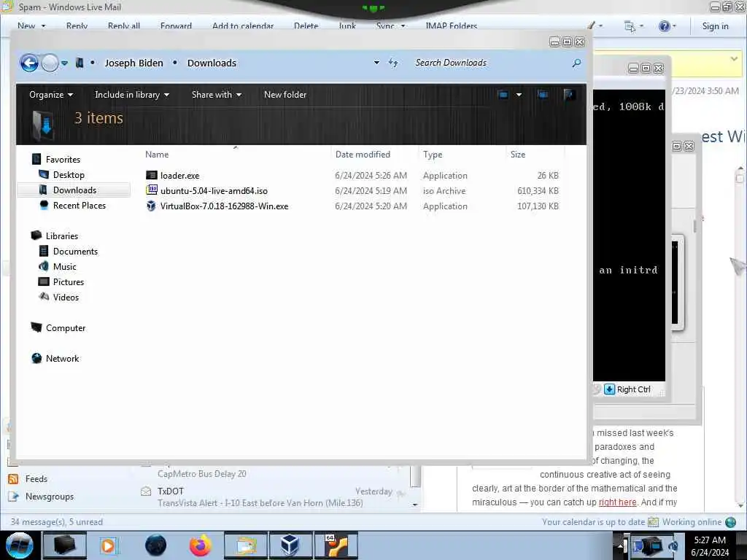
Task: Go back with the Explorer back arrow
Action: (x=29, y=63)
